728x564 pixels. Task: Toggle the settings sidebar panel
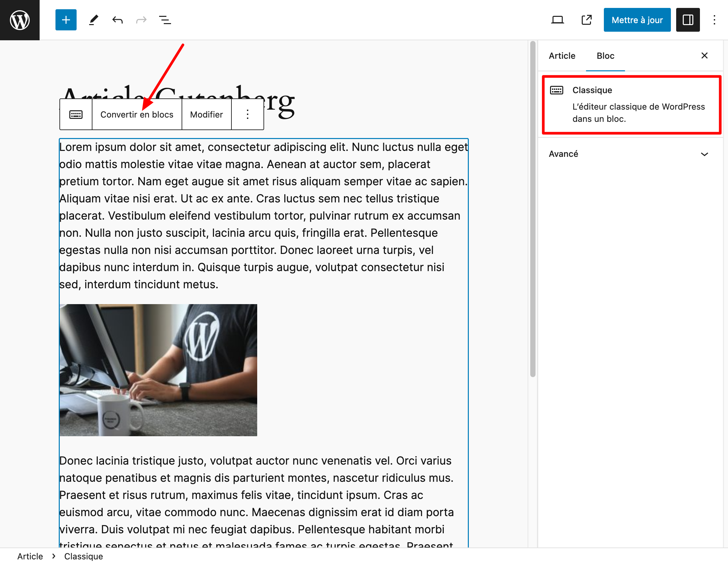(688, 20)
